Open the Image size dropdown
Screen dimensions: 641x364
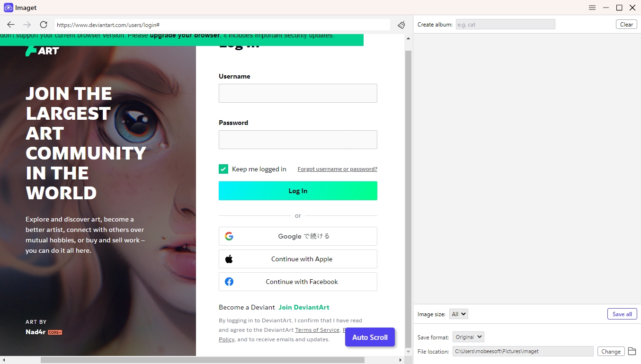pos(458,314)
